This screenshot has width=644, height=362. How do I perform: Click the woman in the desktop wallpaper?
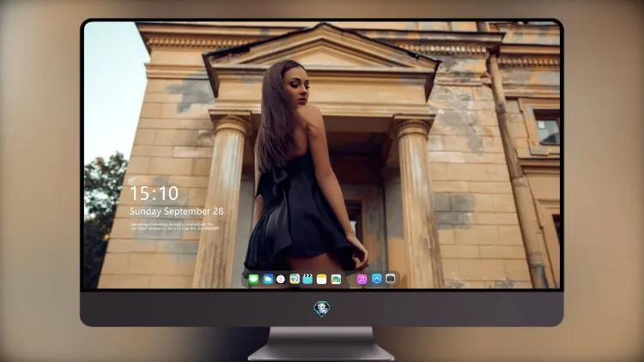pyautogui.click(x=302, y=172)
